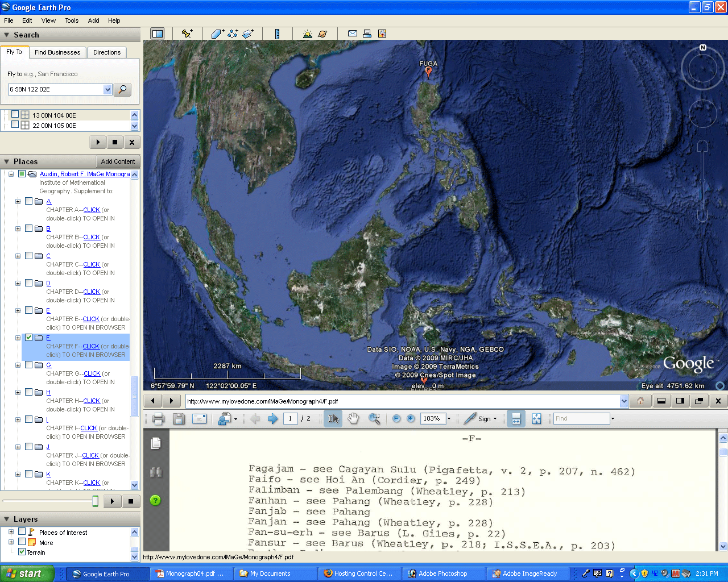Select the Add Polygon tool

[217, 34]
